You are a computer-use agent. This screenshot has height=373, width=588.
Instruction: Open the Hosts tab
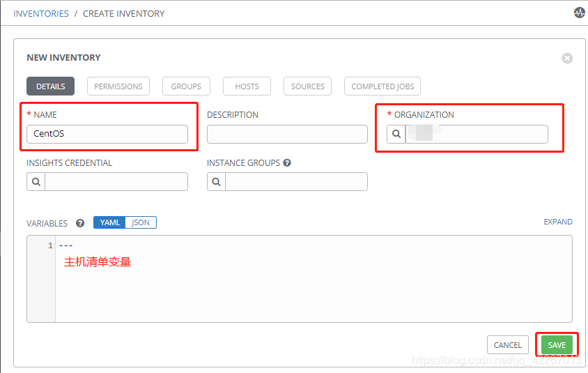[247, 86]
